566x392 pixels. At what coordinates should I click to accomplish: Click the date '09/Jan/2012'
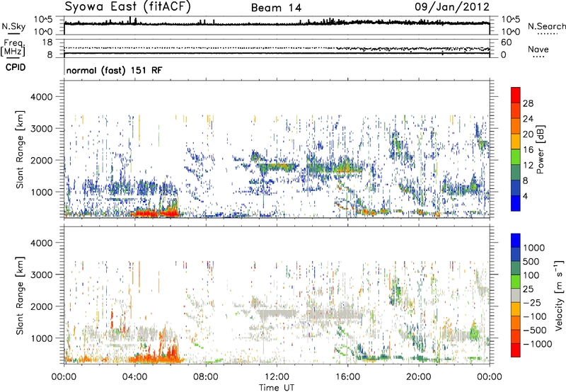[x=452, y=6]
